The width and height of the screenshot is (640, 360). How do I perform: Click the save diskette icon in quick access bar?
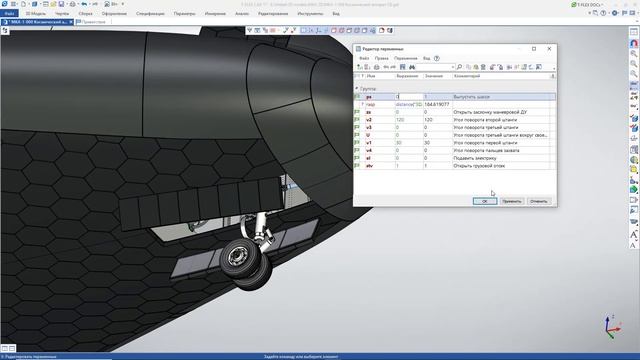coord(61,4)
